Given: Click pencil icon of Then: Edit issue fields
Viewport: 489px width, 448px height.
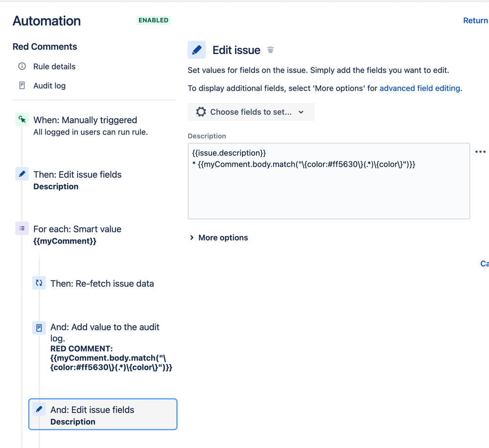Looking at the screenshot, I should point(22,174).
